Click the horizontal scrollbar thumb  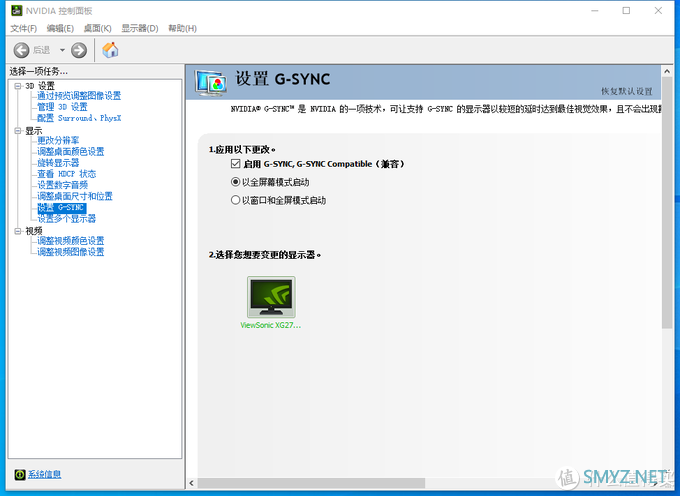coord(311,483)
